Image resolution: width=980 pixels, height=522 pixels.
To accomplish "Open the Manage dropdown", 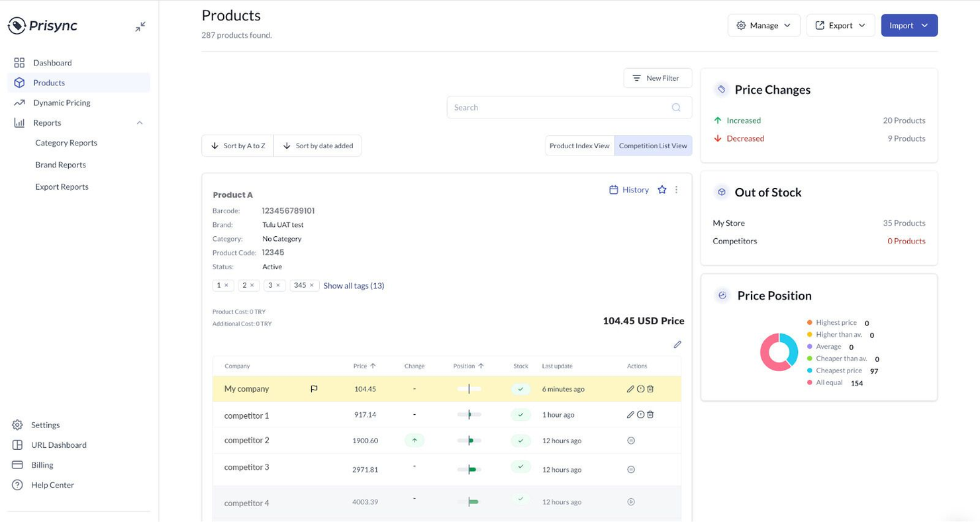I will pos(763,25).
